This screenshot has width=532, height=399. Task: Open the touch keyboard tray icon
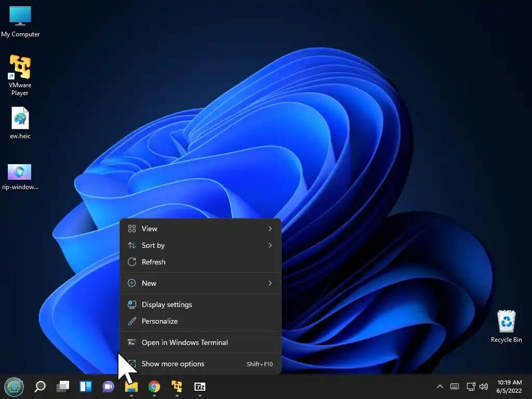(x=454, y=387)
